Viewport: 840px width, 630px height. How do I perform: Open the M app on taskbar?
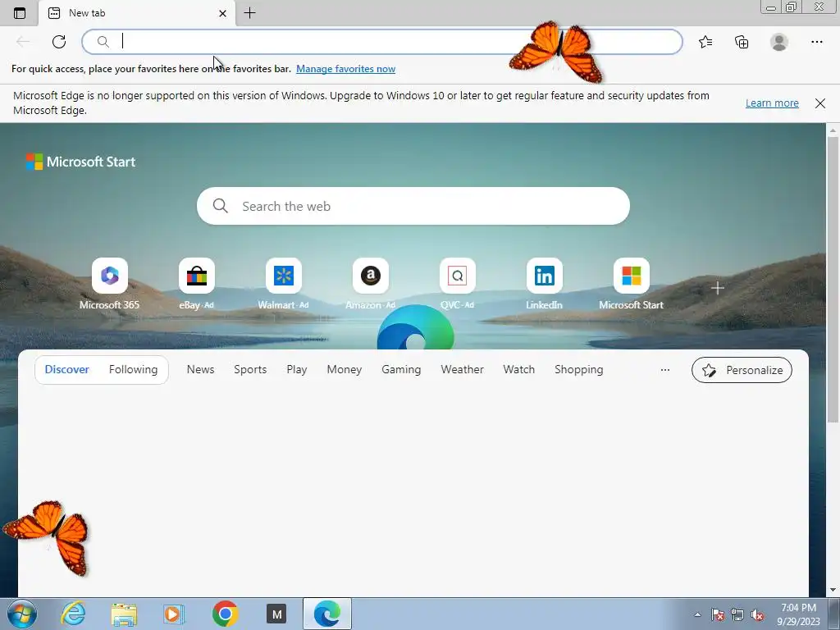tap(276, 614)
